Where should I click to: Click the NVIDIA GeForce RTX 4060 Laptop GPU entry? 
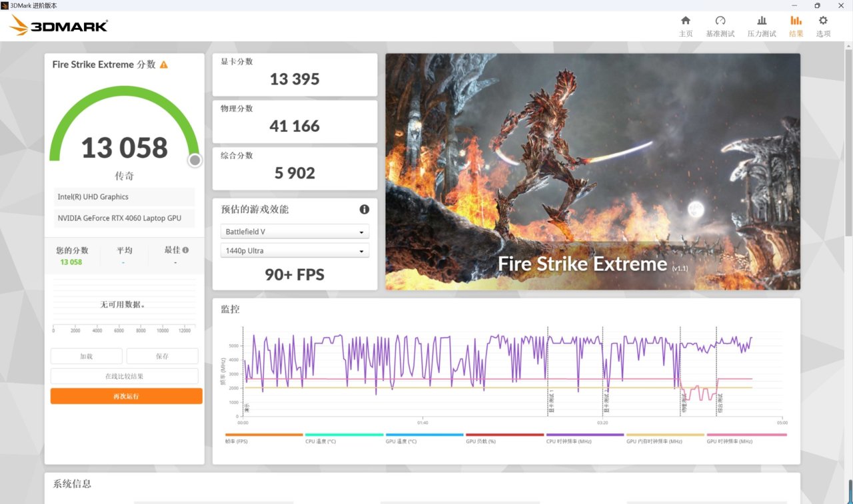[x=124, y=218]
